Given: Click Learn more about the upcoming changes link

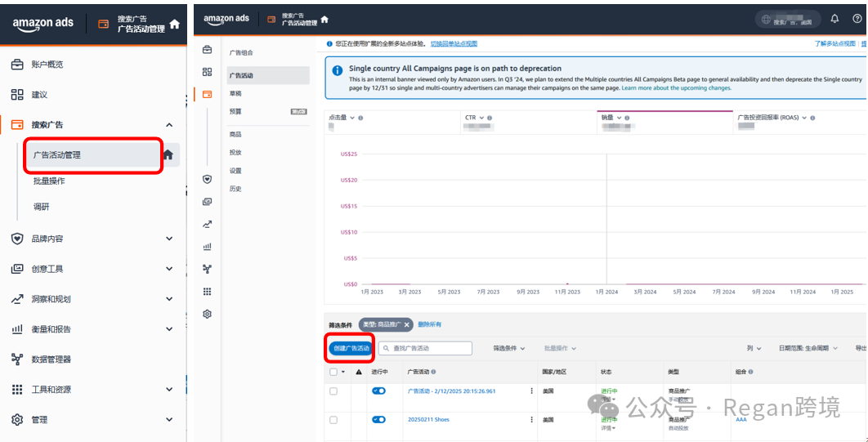Looking at the screenshot, I should coord(677,88).
